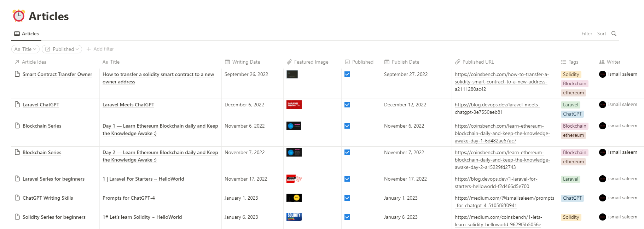Viewport: 644px width, 229px height.
Task: Click green Laravel tag in Laravel ChatGPT row
Action: coord(571,105)
